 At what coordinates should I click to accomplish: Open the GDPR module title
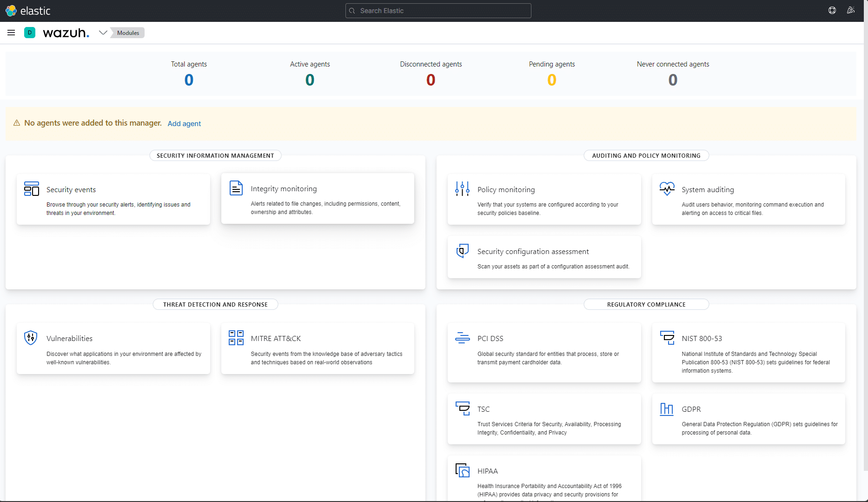691,409
